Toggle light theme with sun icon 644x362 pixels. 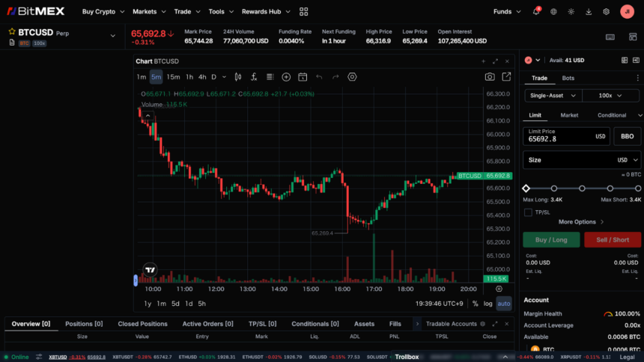coord(571,12)
